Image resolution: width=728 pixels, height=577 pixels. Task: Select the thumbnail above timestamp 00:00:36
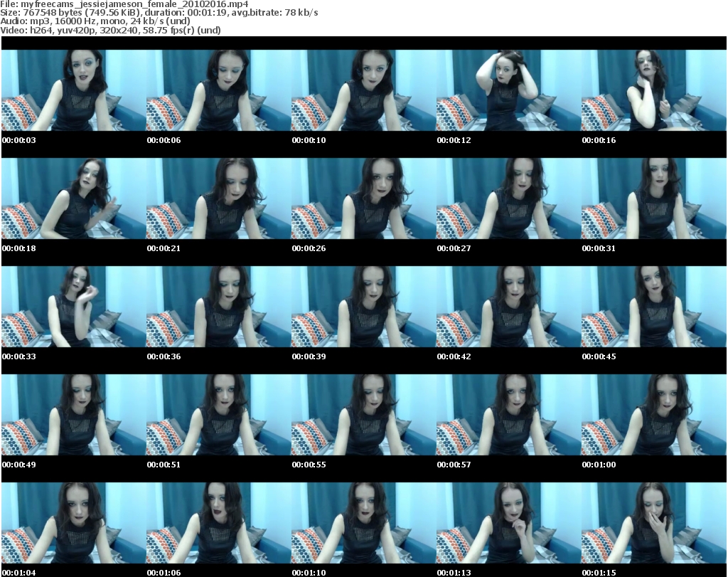click(219, 307)
